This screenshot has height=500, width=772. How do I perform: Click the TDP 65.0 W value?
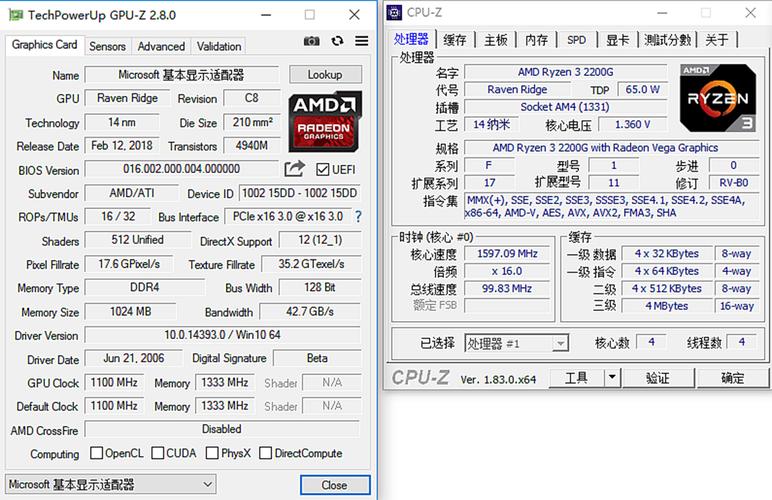[x=642, y=90]
